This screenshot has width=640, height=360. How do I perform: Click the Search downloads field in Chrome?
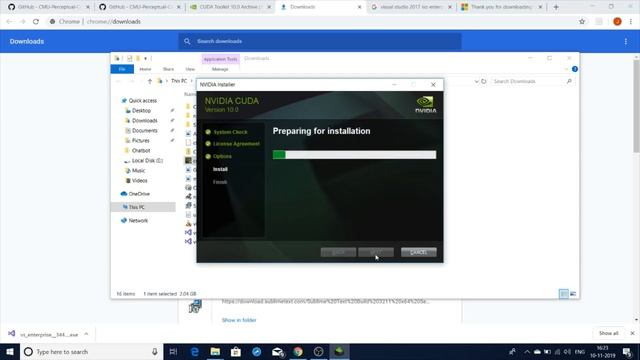[320, 41]
